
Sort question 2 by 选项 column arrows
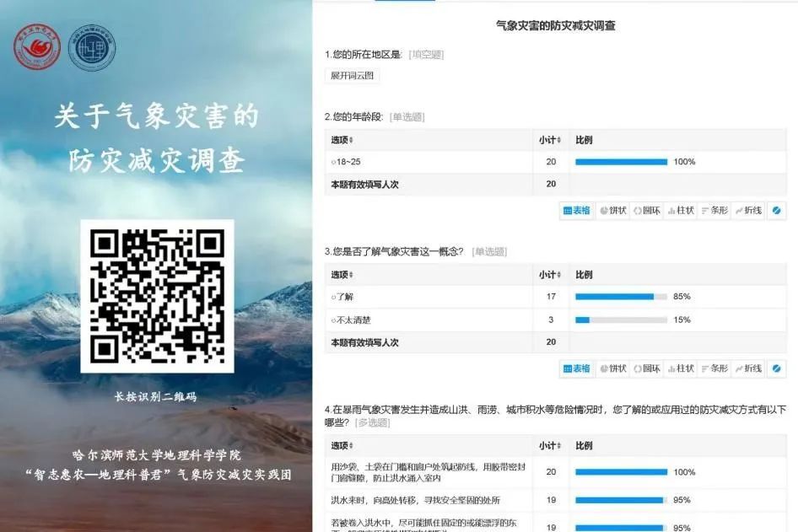point(352,140)
